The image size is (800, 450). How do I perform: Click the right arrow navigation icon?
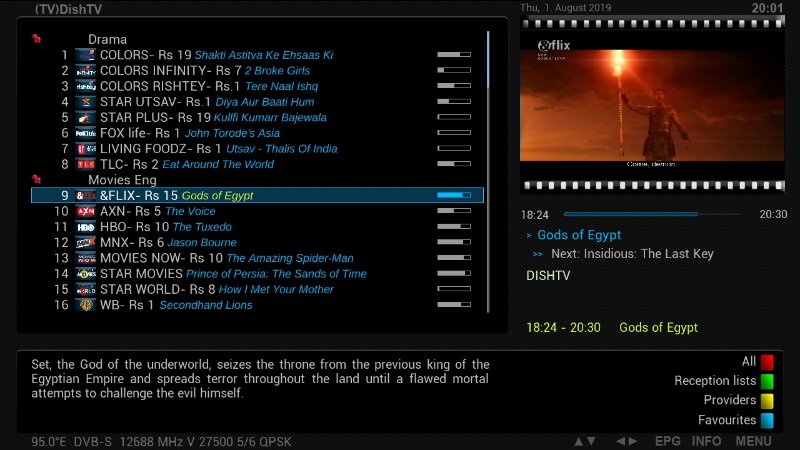pos(633,441)
